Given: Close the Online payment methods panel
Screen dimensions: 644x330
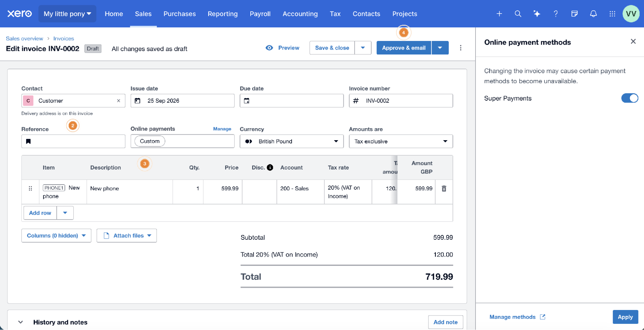Looking at the screenshot, I should pos(633,41).
